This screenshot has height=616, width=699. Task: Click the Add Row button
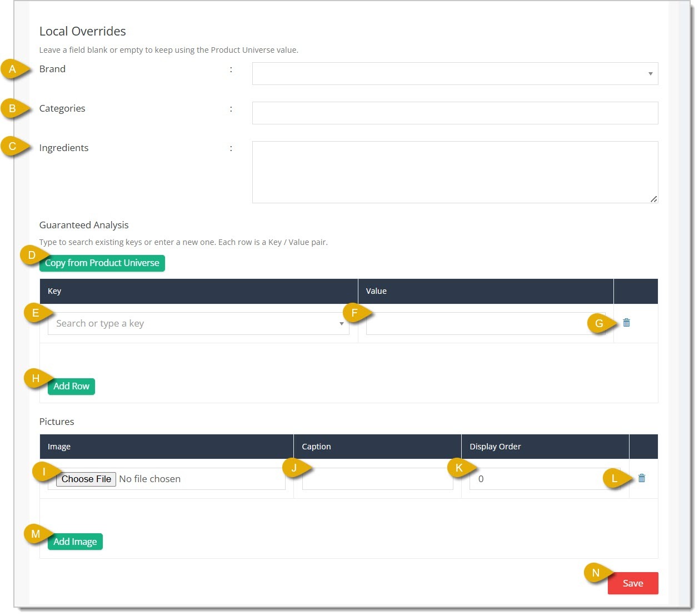71,387
